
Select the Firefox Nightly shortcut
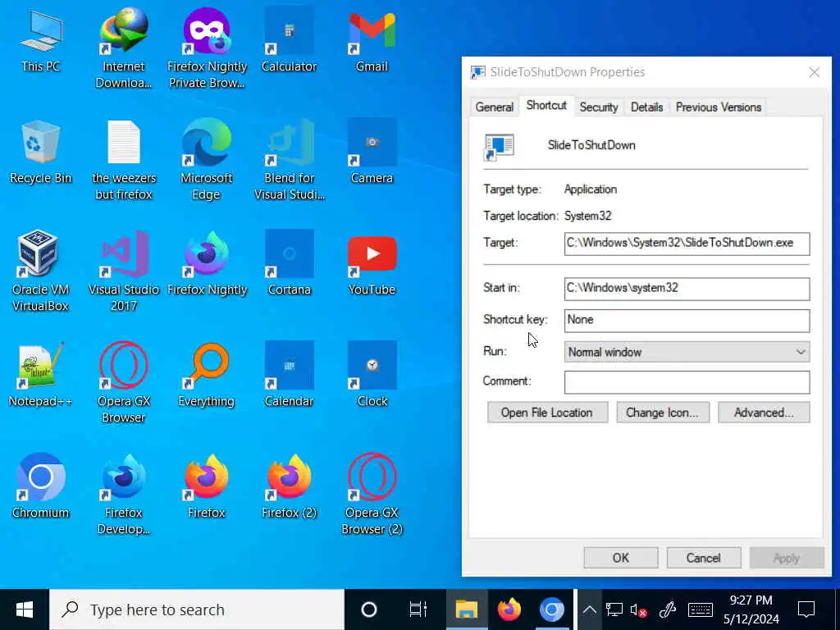(207, 265)
